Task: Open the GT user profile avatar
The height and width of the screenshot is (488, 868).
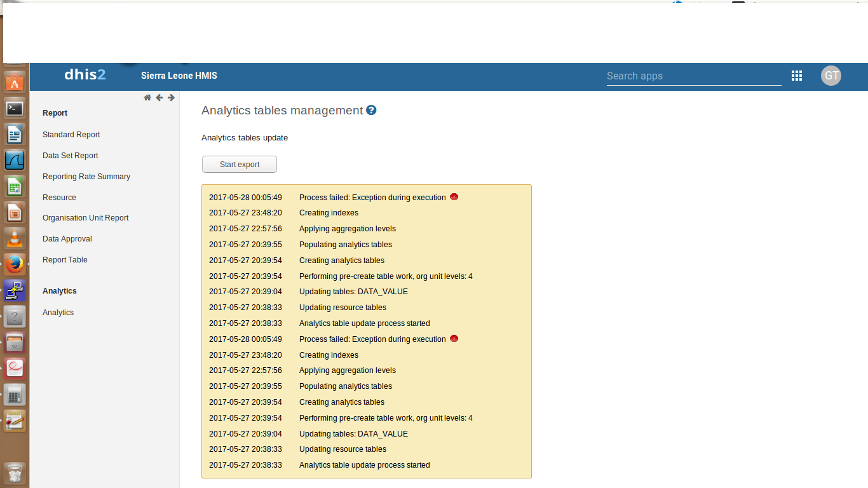Action: tap(831, 76)
